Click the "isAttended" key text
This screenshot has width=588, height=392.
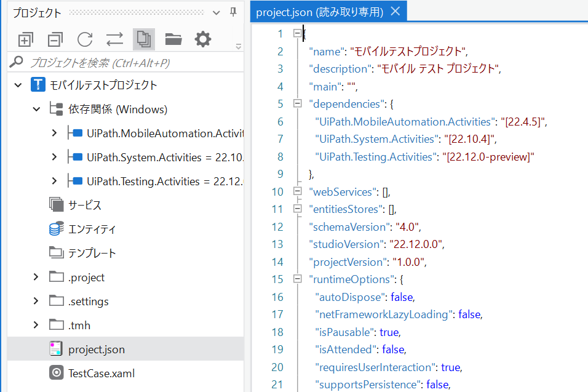point(346,350)
